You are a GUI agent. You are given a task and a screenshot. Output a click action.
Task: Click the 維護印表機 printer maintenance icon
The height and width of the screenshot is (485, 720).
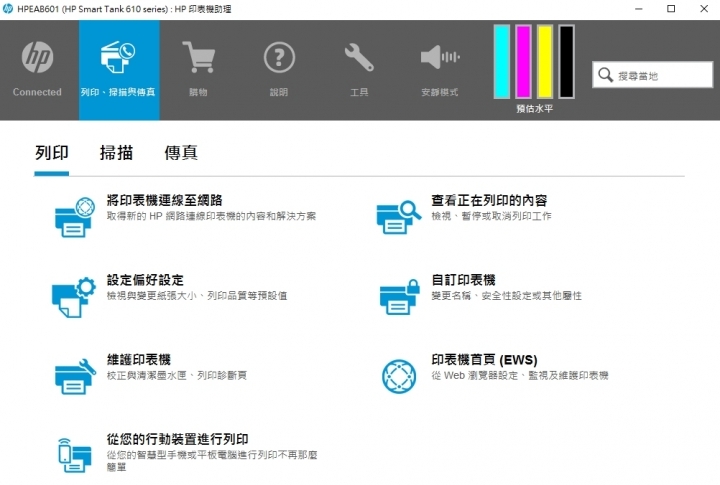click(x=72, y=373)
